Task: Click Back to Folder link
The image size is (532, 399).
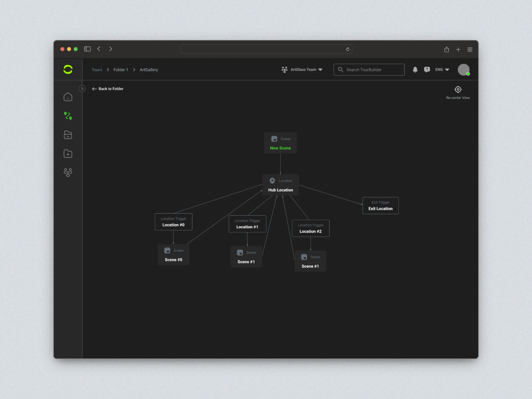Action: [x=108, y=89]
